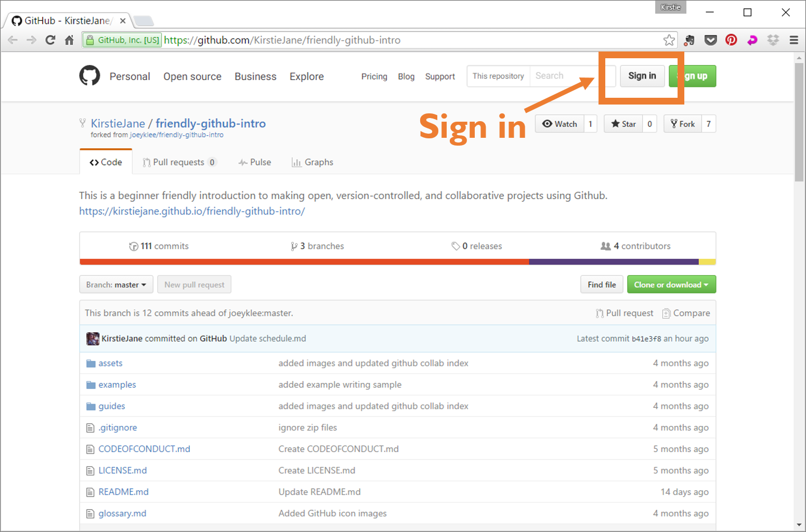Click the .gitignore file icon

click(x=90, y=428)
